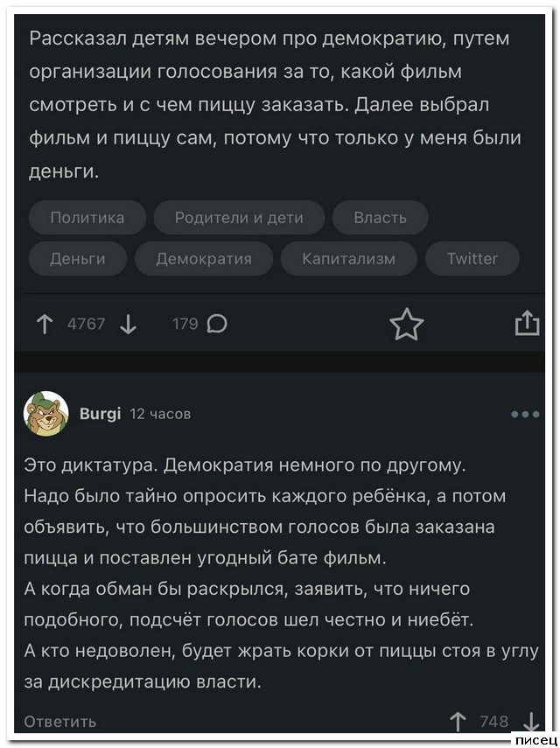Share the post via share icon

(x=526, y=325)
